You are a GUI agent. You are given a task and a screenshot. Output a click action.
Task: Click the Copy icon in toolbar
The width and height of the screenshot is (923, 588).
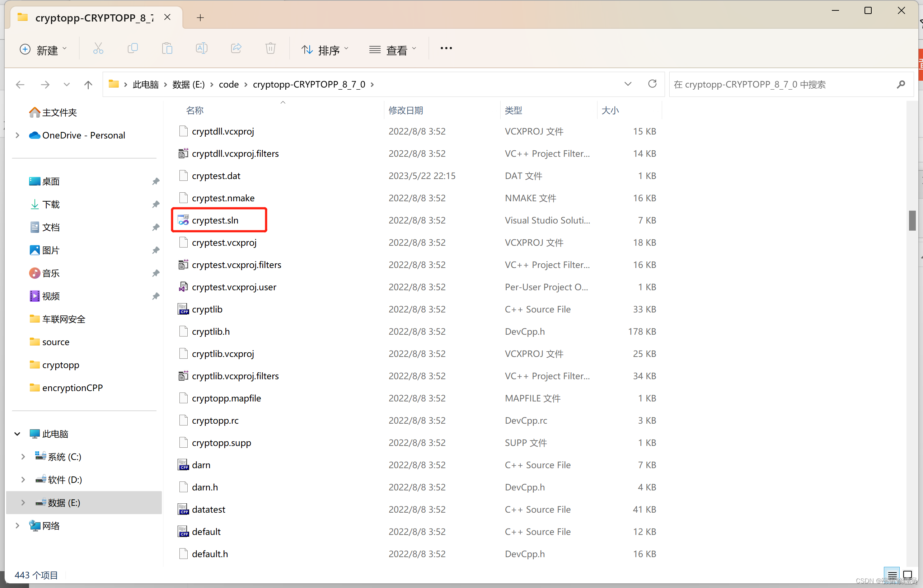pos(133,49)
